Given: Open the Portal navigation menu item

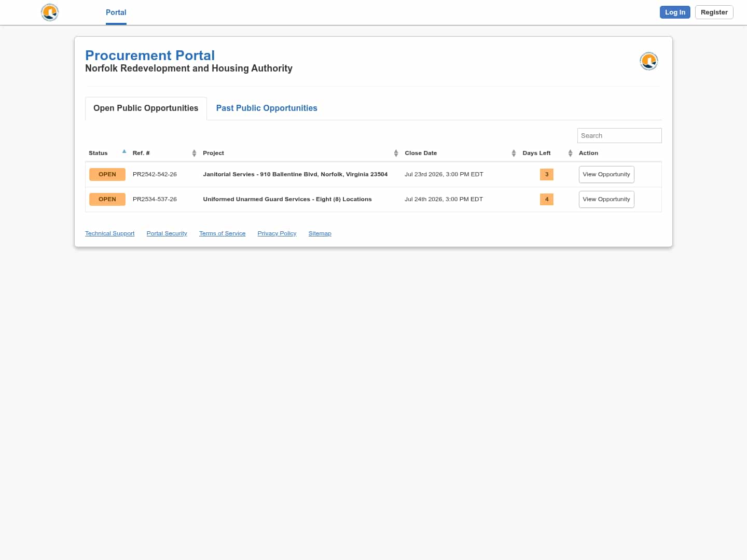Looking at the screenshot, I should pos(116,12).
